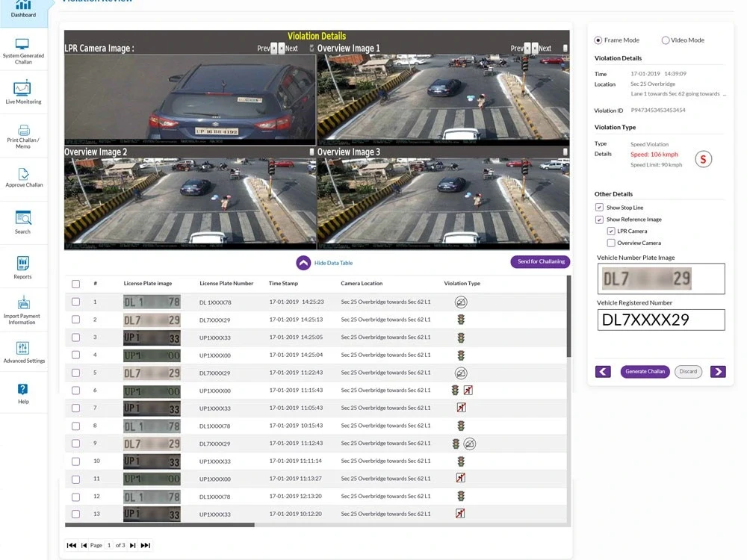Click the Discard button
This screenshot has width=747, height=560.
[x=689, y=371]
